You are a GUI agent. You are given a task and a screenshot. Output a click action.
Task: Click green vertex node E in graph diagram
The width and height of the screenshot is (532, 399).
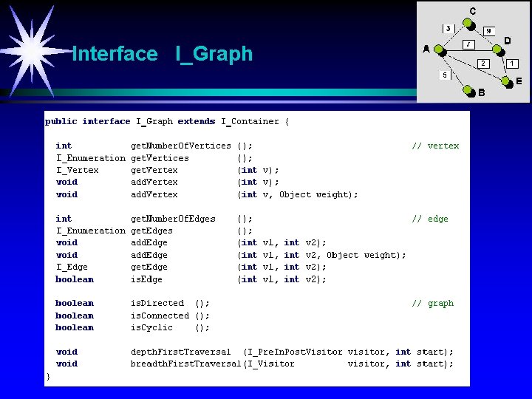coord(507,82)
